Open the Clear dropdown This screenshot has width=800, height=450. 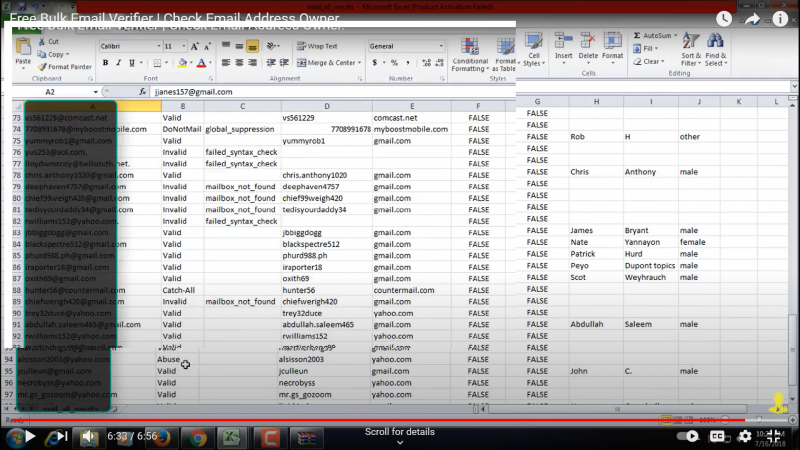pos(649,62)
